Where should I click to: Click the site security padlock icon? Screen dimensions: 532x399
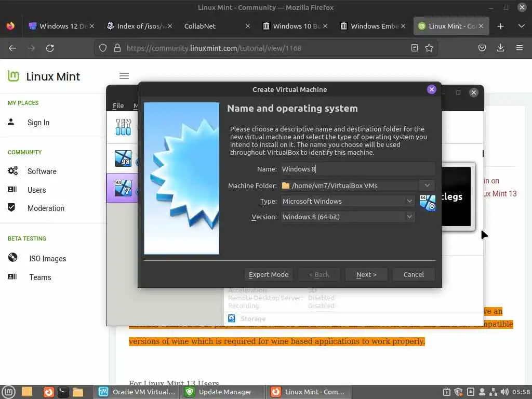click(x=117, y=48)
